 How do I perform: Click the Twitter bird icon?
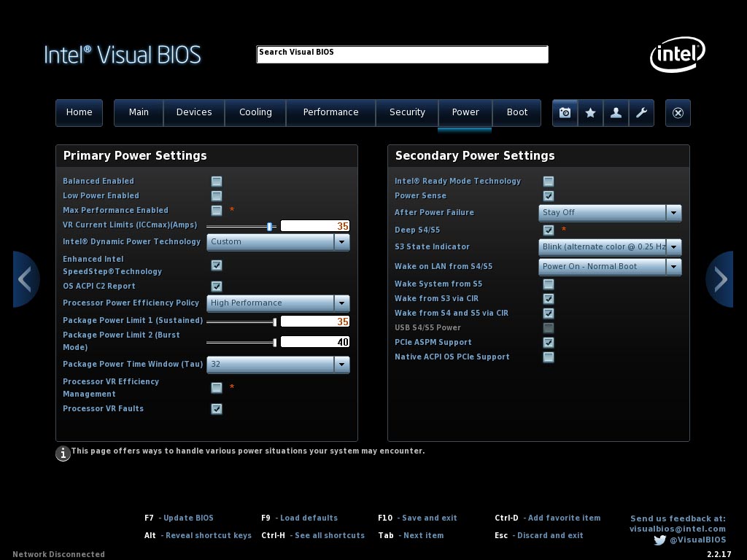pos(659,540)
